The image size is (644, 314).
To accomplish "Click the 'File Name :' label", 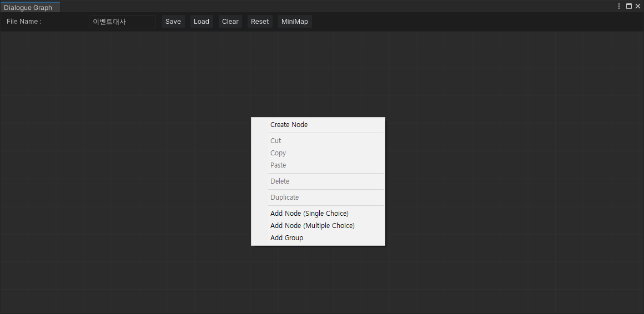I will click(24, 22).
